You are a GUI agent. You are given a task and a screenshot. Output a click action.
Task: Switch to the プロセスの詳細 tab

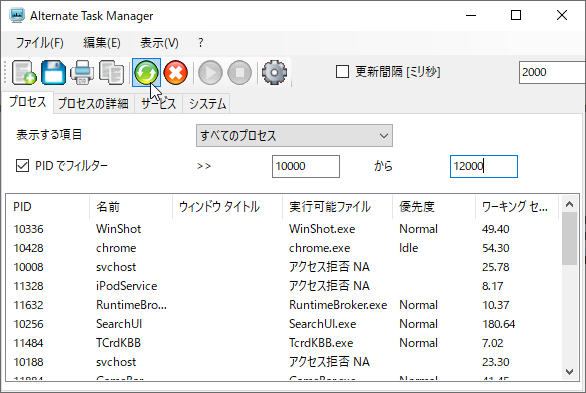(x=93, y=103)
